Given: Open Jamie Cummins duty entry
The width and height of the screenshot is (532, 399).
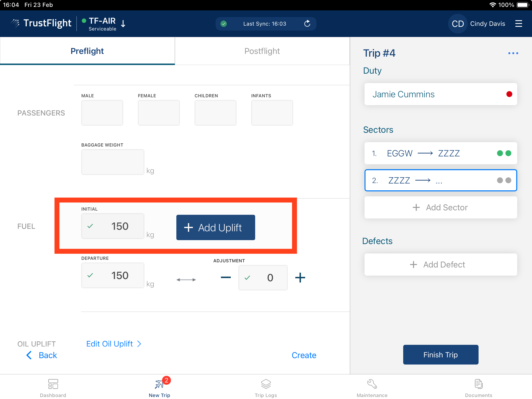Looking at the screenshot, I should tap(440, 94).
